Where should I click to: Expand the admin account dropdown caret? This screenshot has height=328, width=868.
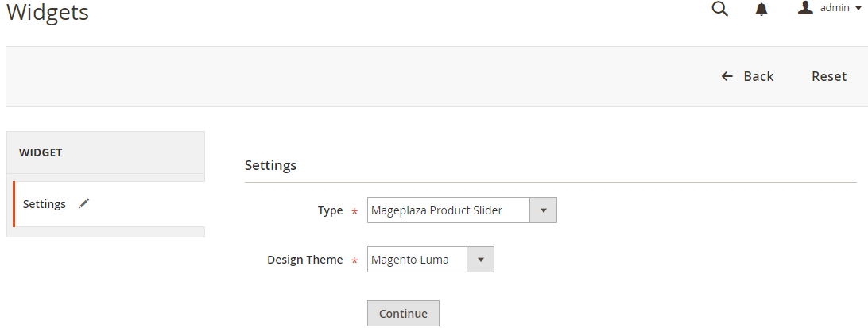858,8
